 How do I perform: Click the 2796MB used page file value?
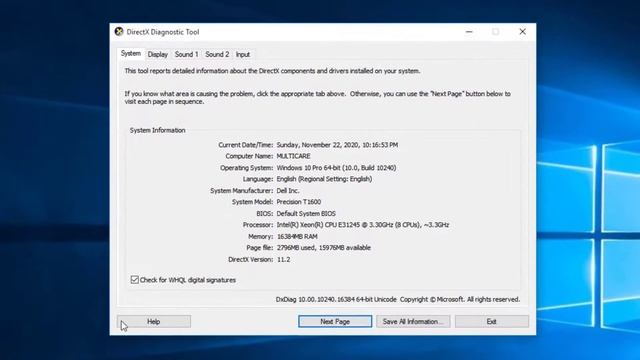pyautogui.click(x=324, y=248)
